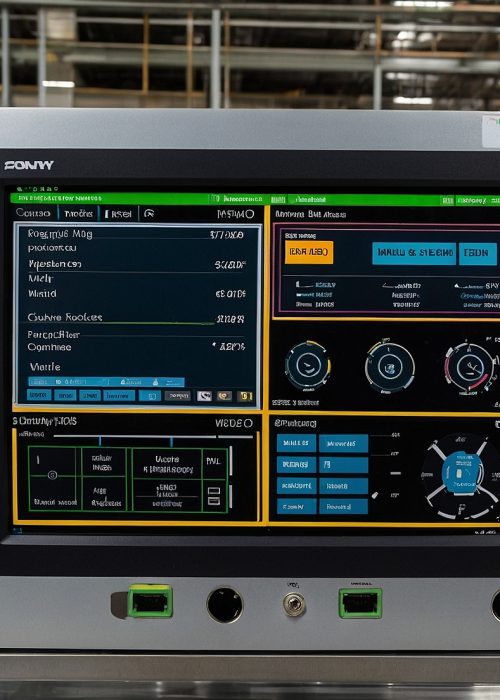The image size is (500, 700).
Task: Click the upper vertical scrollbar segment beside the green grid
Action: [231, 461]
